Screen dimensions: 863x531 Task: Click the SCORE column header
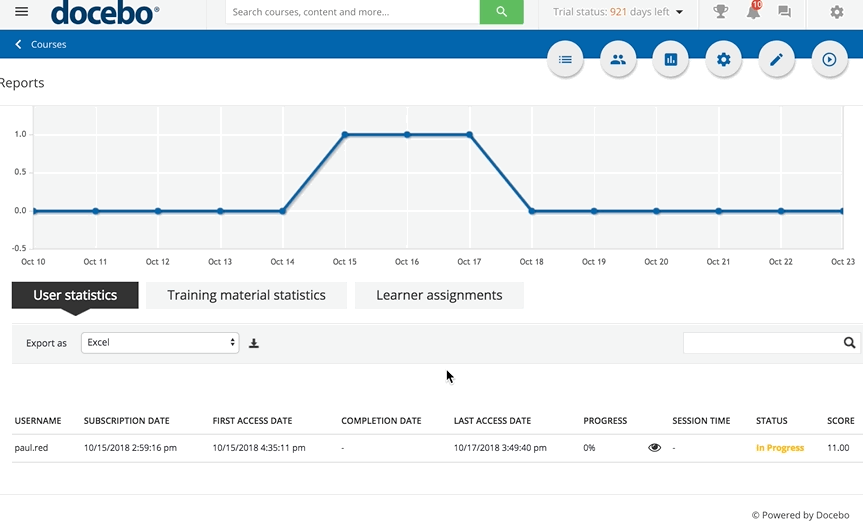840,421
